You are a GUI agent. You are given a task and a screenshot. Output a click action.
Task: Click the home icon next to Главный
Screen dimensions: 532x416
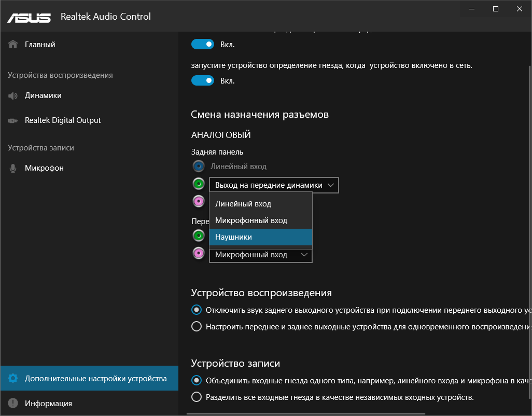pyautogui.click(x=13, y=45)
